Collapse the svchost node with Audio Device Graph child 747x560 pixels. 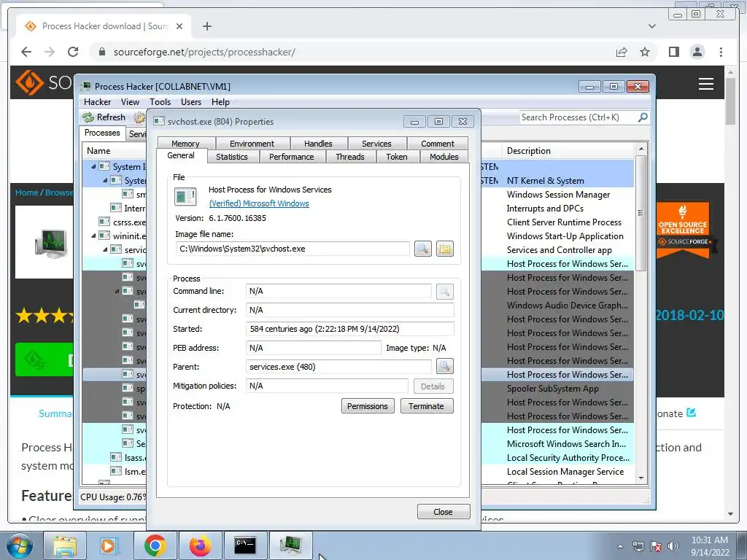point(117,291)
